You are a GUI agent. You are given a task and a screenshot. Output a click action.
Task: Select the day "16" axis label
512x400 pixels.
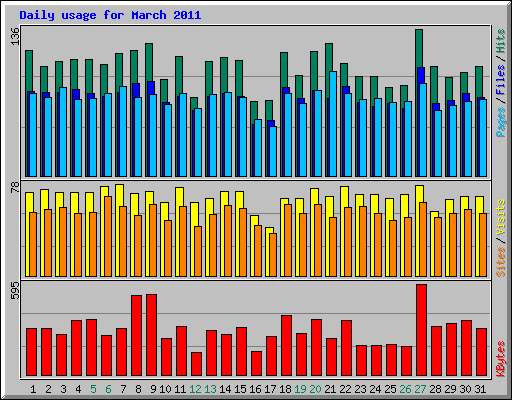[255, 389]
